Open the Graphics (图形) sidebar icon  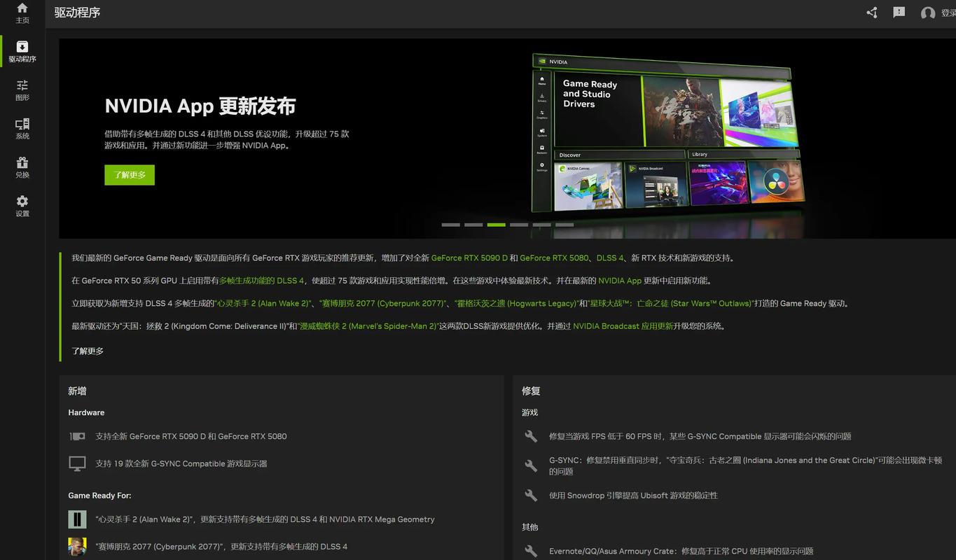pyautogui.click(x=22, y=90)
